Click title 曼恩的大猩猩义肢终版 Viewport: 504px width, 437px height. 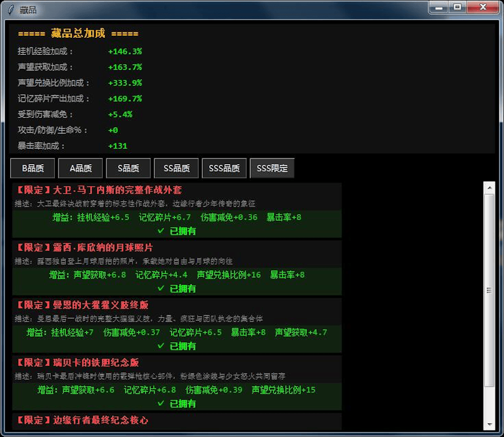[x=101, y=305]
